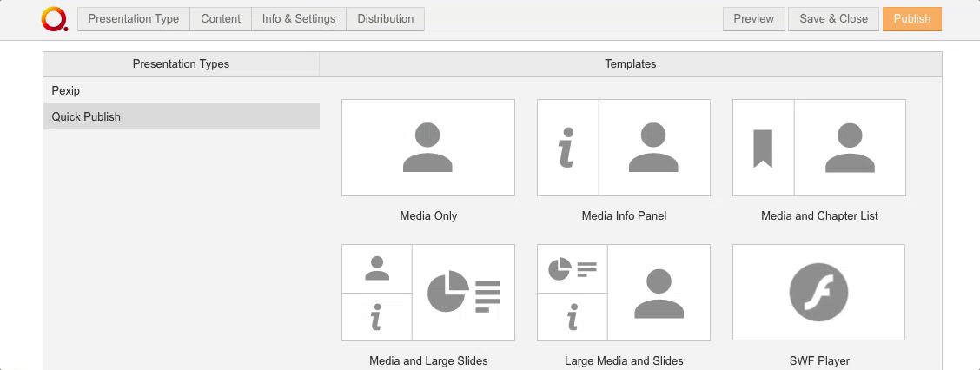Click the orange Publish button
The width and height of the screenshot is (980, 370).
pyautogui.click(x=911, y=19)
